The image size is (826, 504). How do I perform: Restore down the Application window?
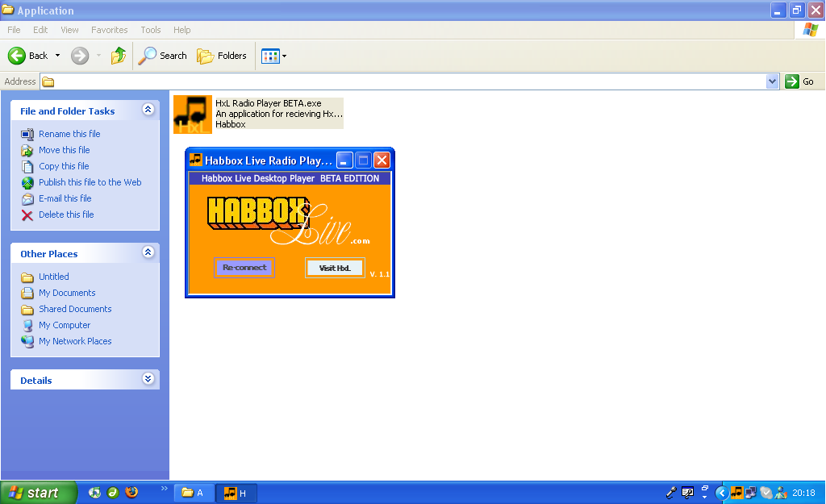[x=796, y=10]
